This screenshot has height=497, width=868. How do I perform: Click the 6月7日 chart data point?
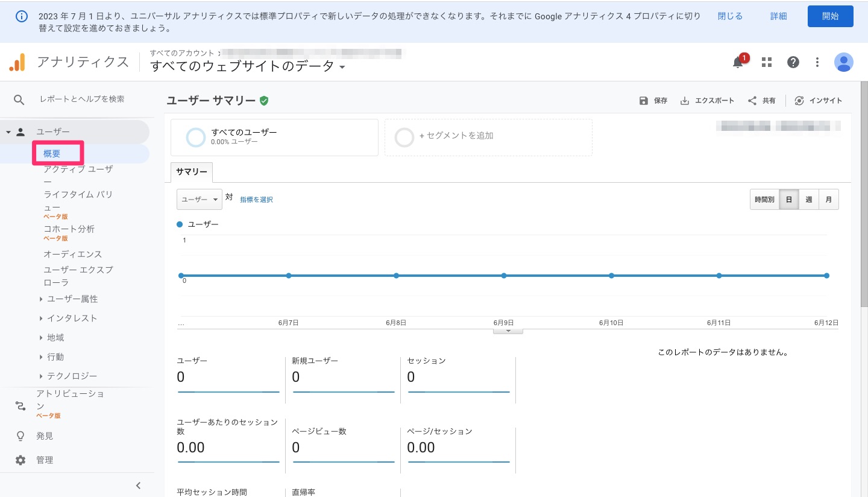coord(289,276)
